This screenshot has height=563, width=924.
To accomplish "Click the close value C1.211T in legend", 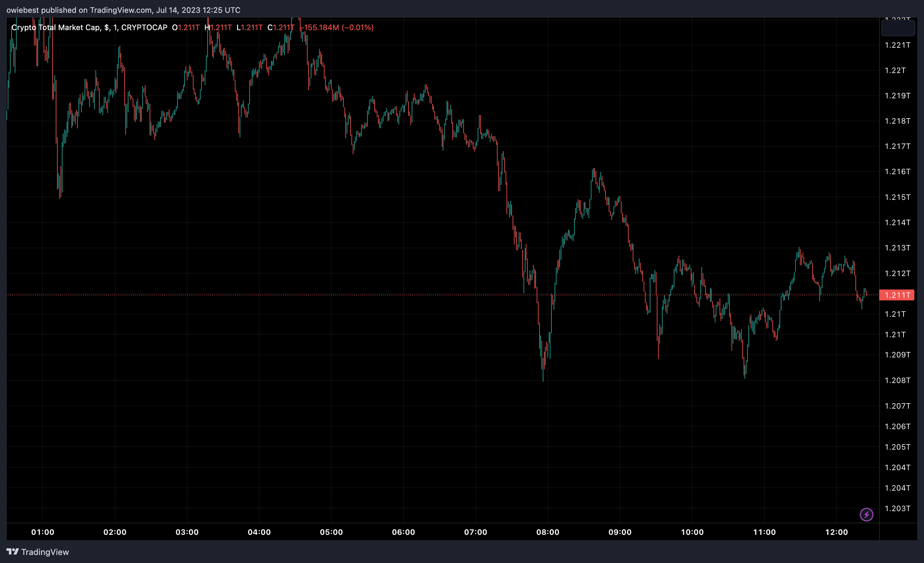I will pyautogui.click(x=281, y=27).
